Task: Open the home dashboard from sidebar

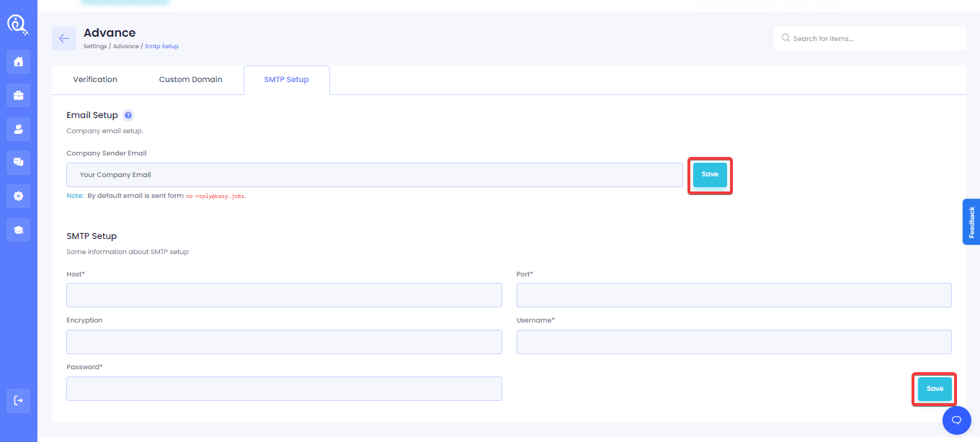Action: [19, 62]
